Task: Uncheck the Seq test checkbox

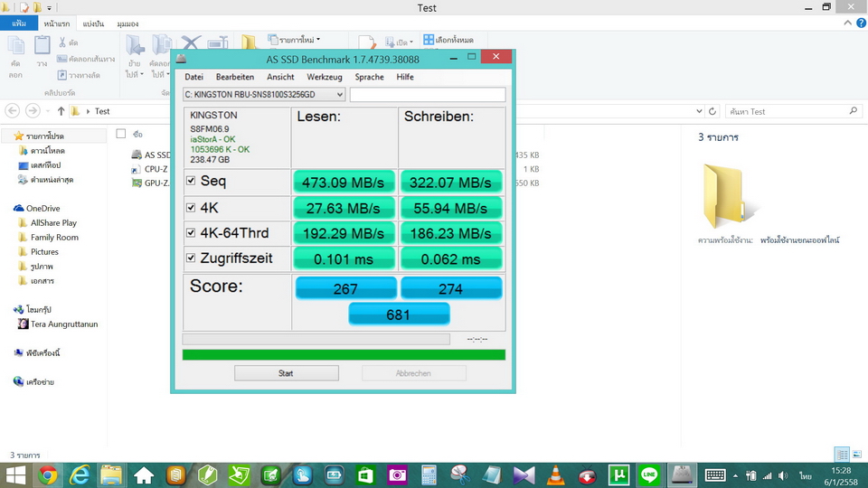Action: 191,181
